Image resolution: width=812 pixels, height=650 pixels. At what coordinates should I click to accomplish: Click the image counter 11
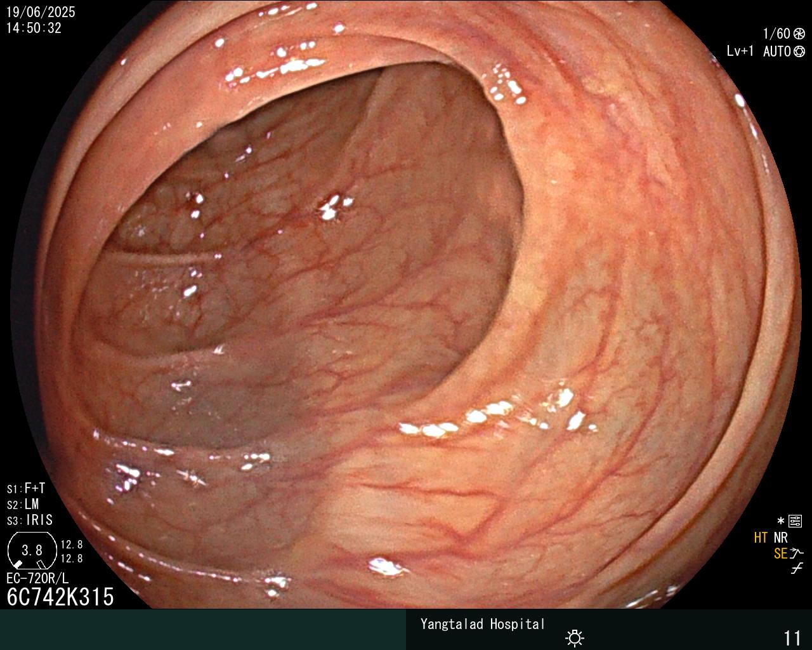(792, 637)
